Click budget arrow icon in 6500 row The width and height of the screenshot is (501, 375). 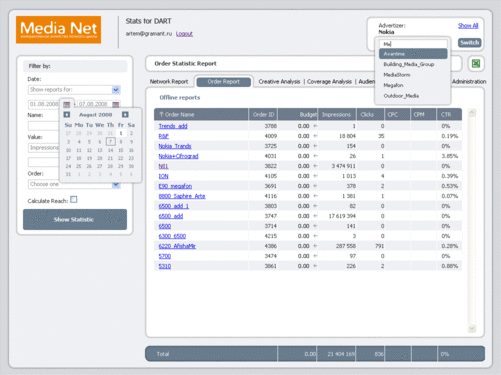315,226
